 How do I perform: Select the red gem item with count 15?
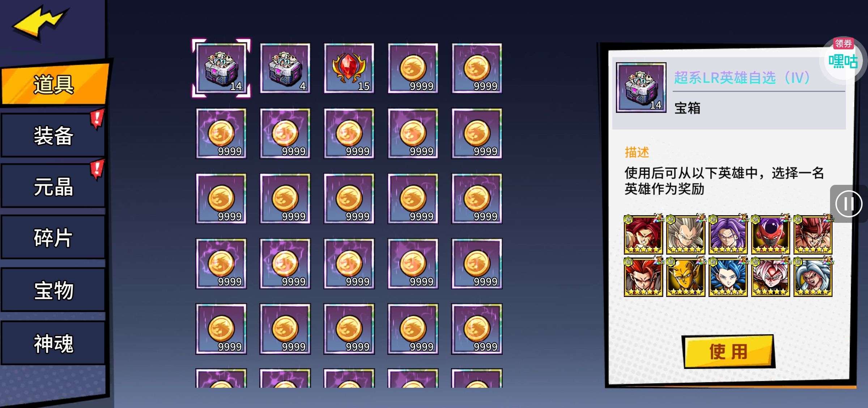coord(349,68)
